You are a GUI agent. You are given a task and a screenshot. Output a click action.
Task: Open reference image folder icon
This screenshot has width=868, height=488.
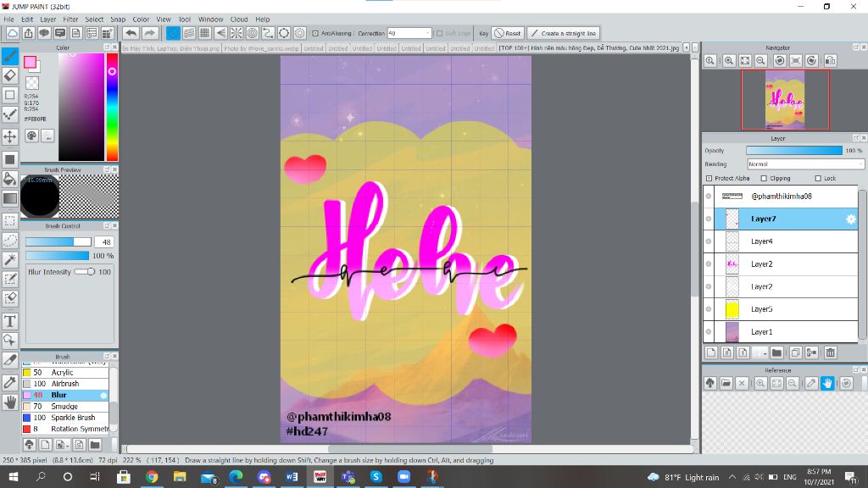click(726, 383)
